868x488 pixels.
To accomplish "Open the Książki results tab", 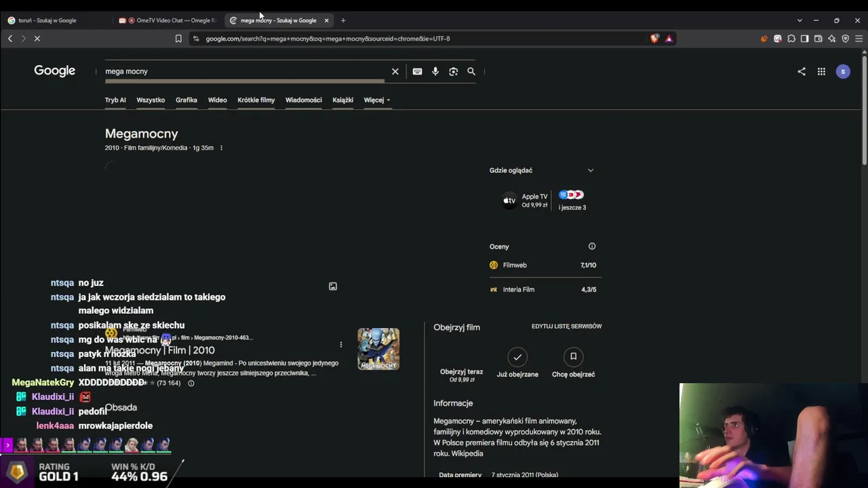I will [343, 100].
